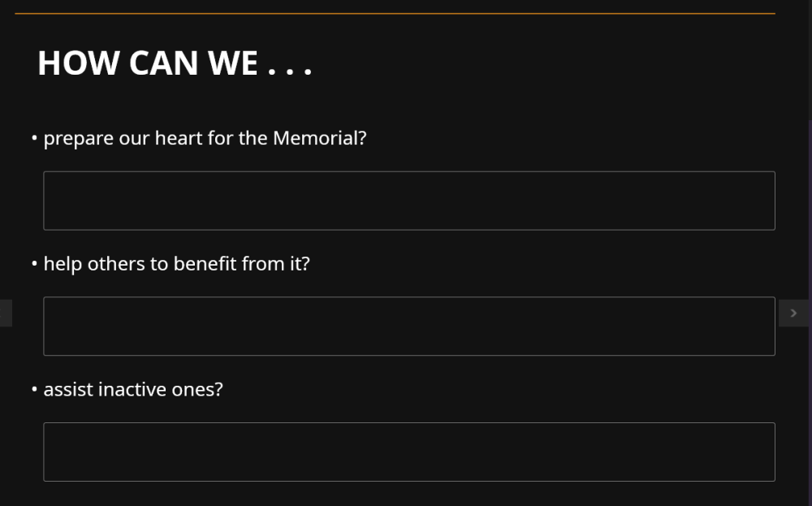Click the orange divider line at the top
Screen dimensions: 812x506
(395, 14)
